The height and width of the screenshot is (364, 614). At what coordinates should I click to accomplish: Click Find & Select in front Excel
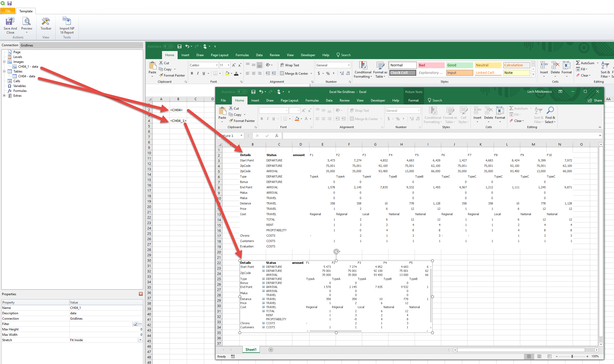[x=550, y=115]
